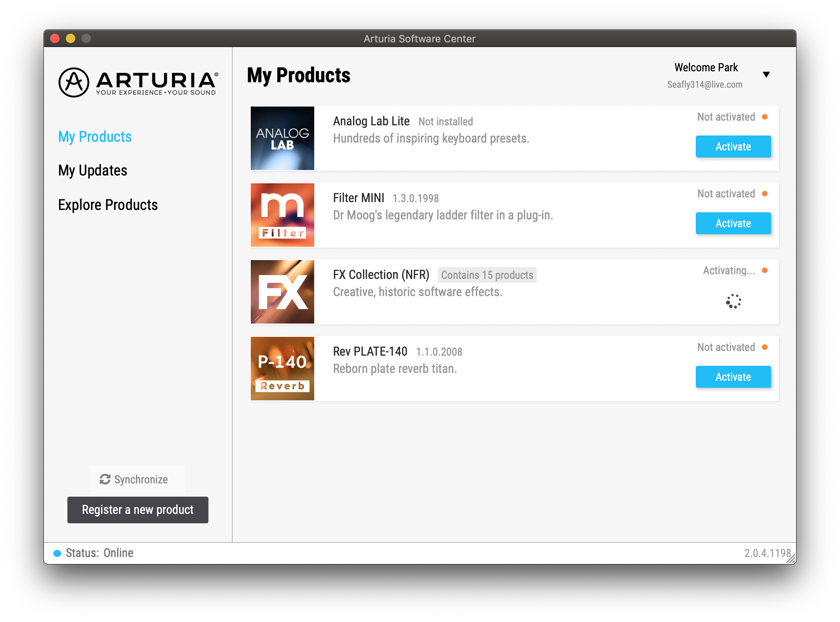Open the Welcome Park account menu

706,68
